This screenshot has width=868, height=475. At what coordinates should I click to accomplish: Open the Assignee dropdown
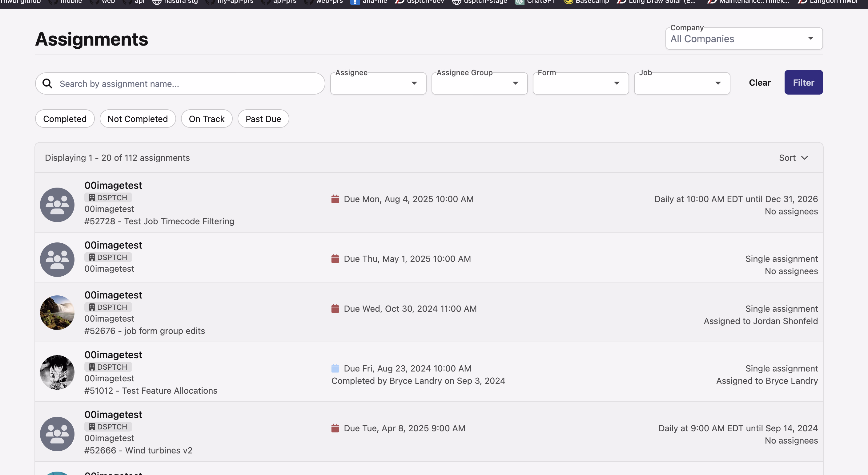pyautogui.click(x=378, y=83)
